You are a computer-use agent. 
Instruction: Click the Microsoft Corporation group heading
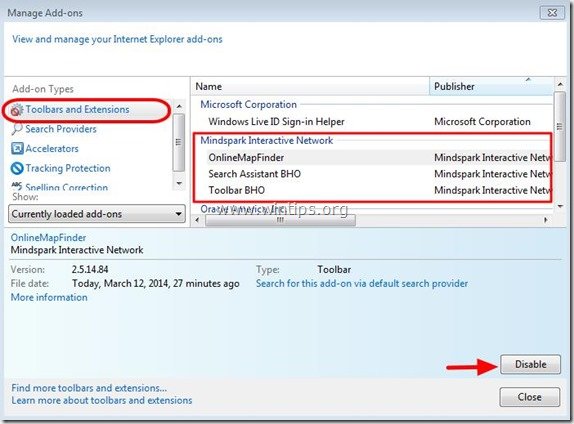point(249,105)
